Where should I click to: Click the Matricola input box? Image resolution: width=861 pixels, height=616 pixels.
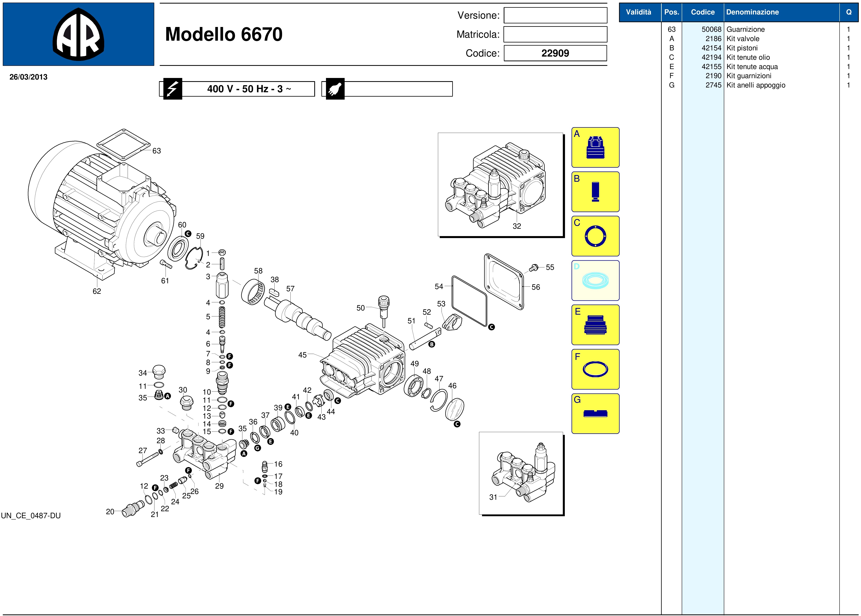click(x=555, y=35)
